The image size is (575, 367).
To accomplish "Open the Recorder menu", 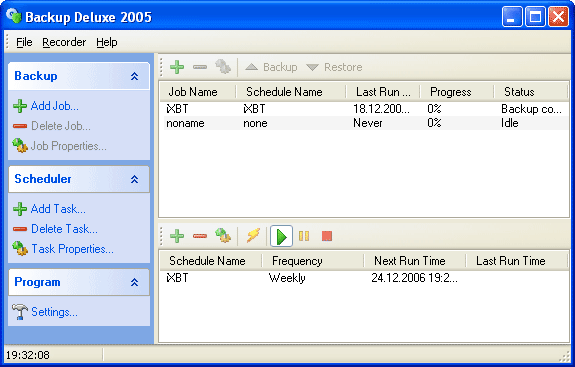I will tap(64, 42).
